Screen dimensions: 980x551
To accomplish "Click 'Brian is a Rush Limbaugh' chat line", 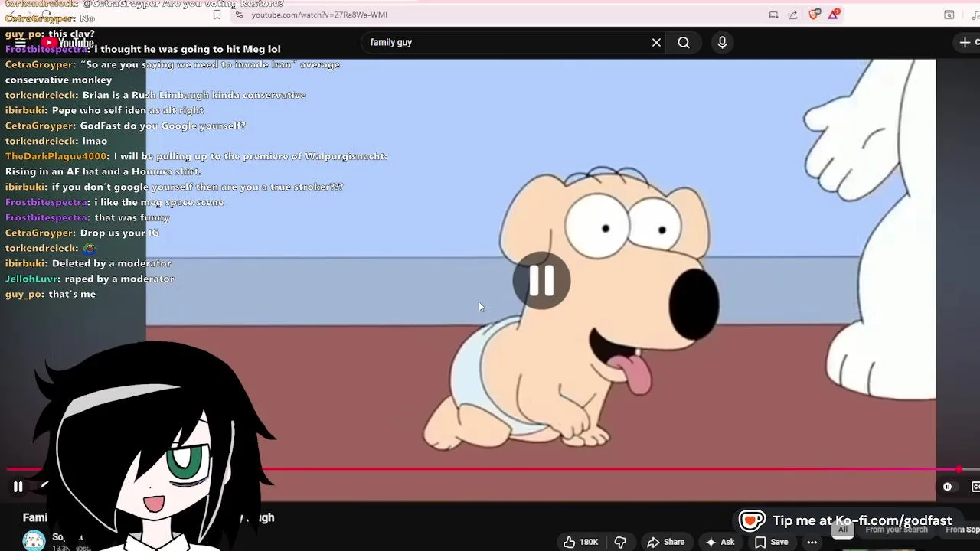I will [194, 95].
